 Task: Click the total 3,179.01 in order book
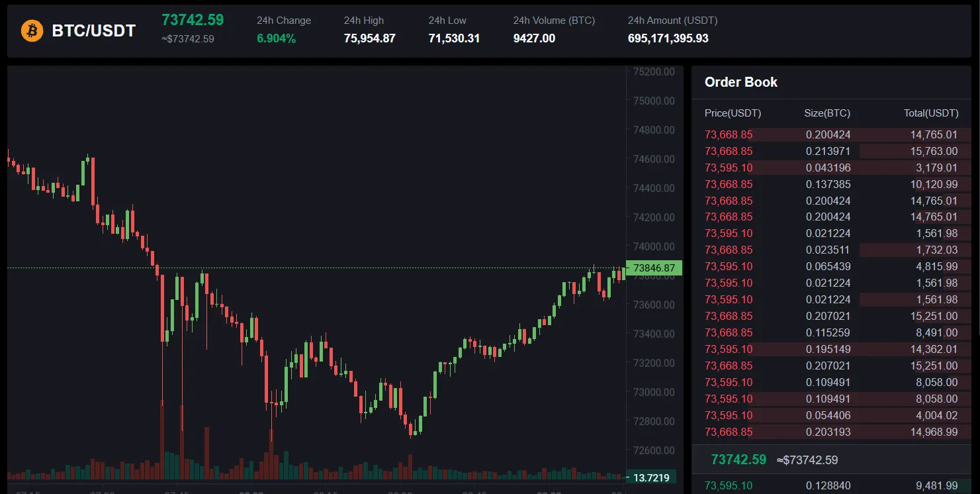click(x=937, y=168)
